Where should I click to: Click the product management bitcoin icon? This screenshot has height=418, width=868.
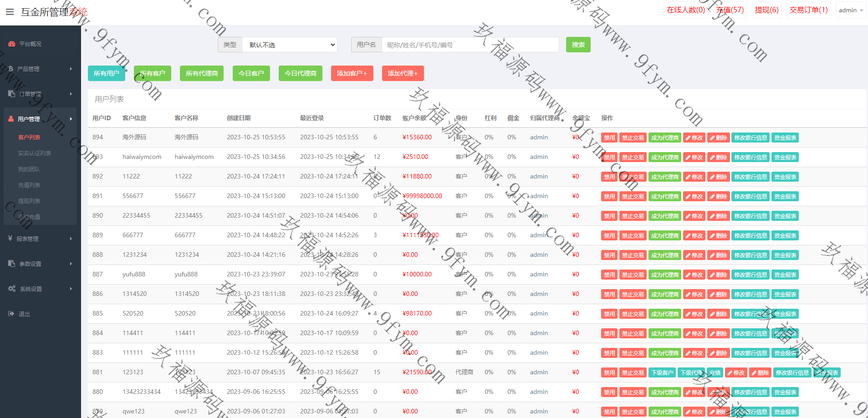click(11, 69)
